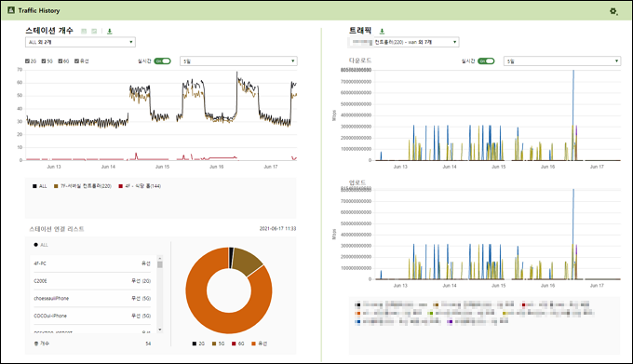Screen dimensions: 633x364
Task: Select the 4F-PC row in station list
Action: (92, 263)
